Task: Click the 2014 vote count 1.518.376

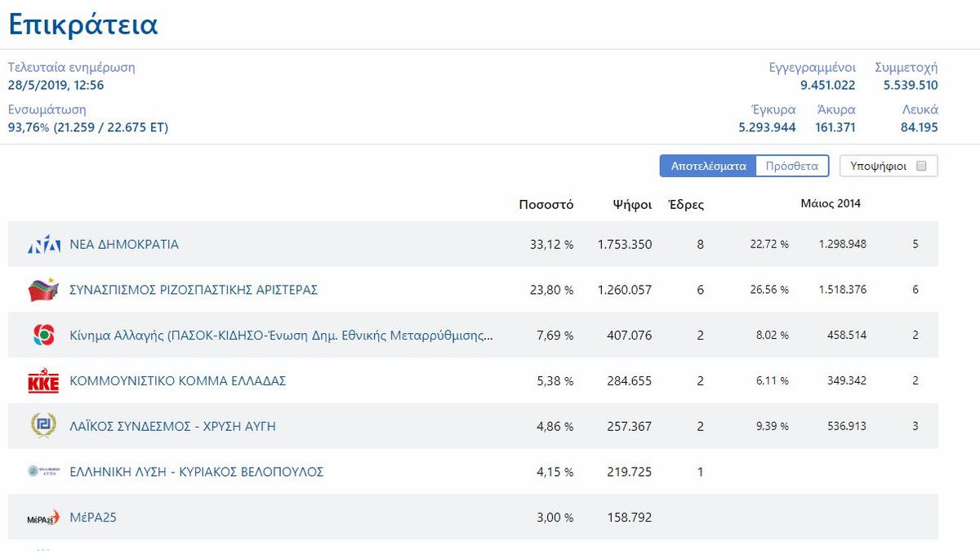Action: pyautogui.click(x=842, y=290)
